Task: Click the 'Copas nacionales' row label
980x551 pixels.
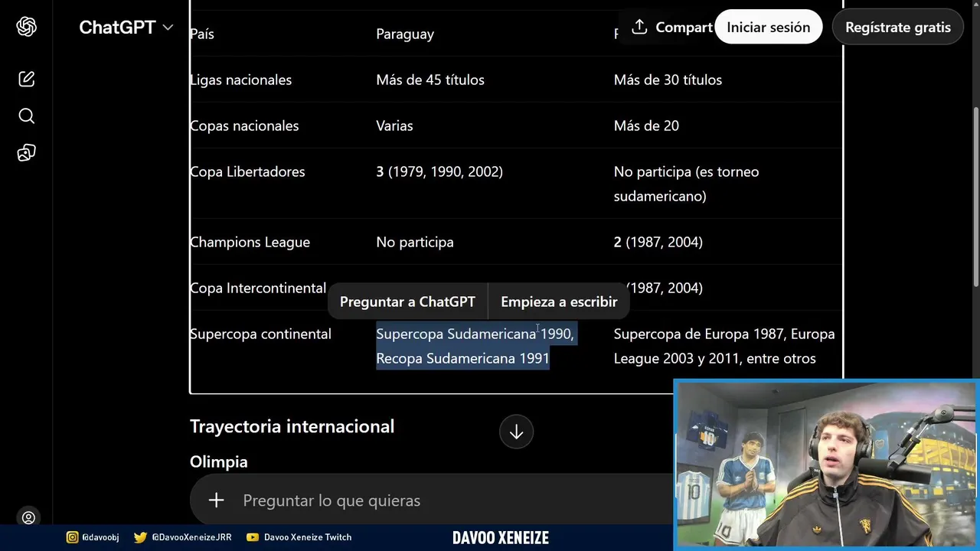Action: pyautogui.click(x=244, y=126)
